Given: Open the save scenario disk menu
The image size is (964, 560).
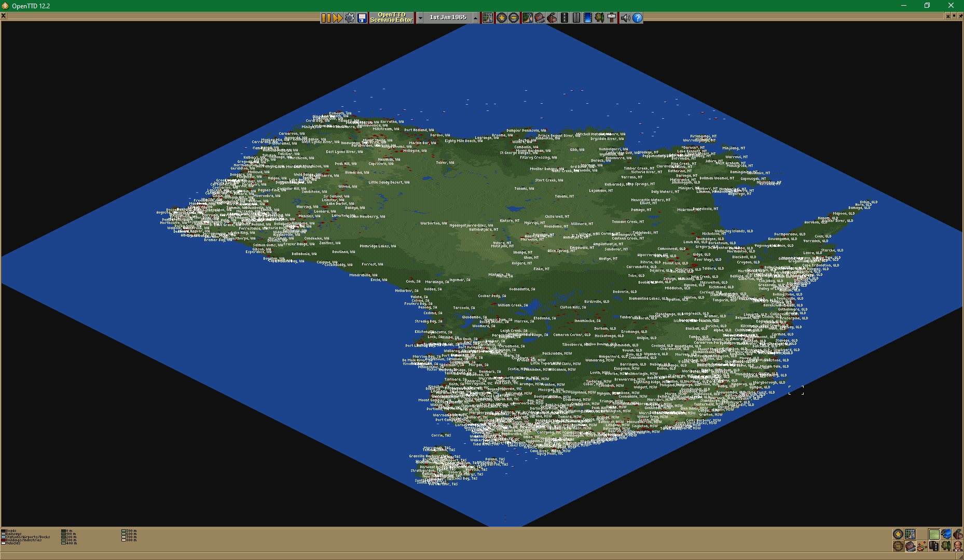Looking at the screenshot, I should coord(362,18).
